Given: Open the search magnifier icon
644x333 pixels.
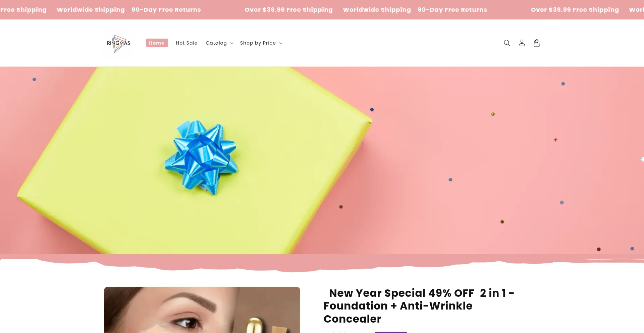Looking at the screenshot, I should coord(507,43).
